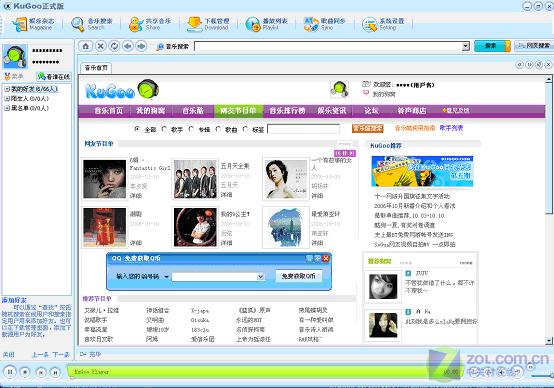Click the heart icon next to 我的狗窝

[x=366, y=93]
